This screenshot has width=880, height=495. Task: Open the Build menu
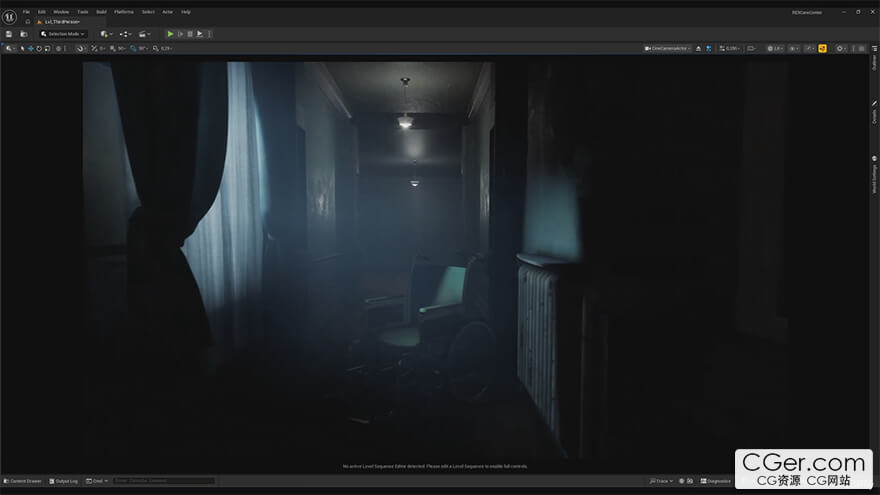coord(101,11)
